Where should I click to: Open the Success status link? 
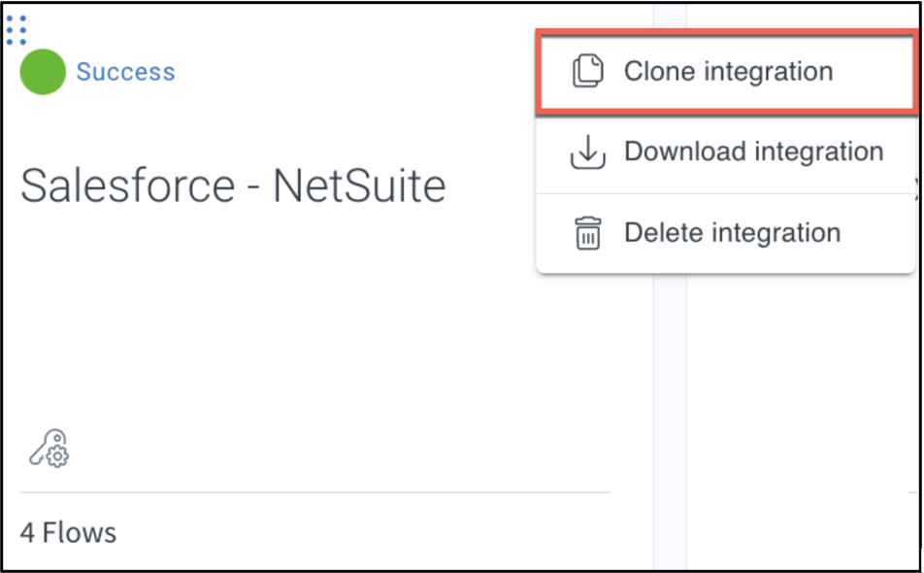pos(125,72)
